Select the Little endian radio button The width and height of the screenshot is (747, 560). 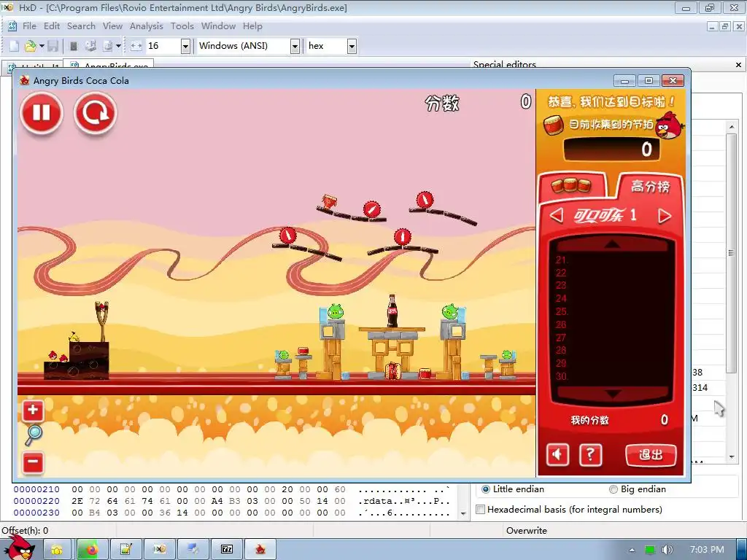tap(485, 489)
